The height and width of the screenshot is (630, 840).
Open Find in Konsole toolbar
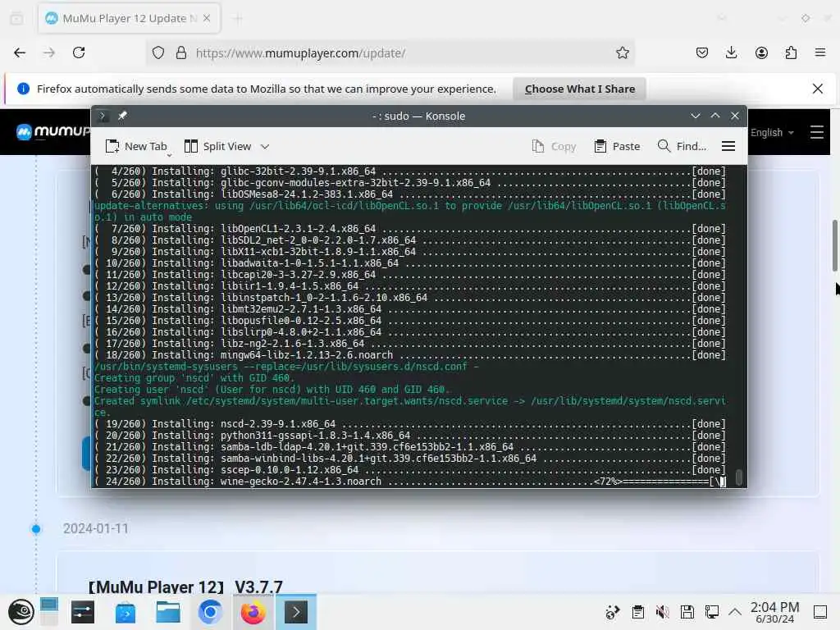tap(682, 146)
